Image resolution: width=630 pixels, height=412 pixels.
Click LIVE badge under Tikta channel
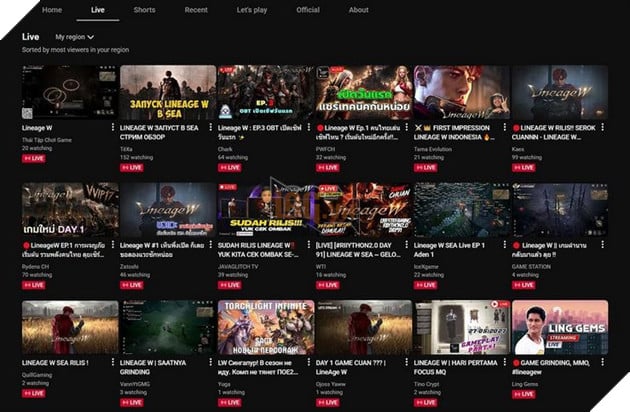click(x=132, y=168)
